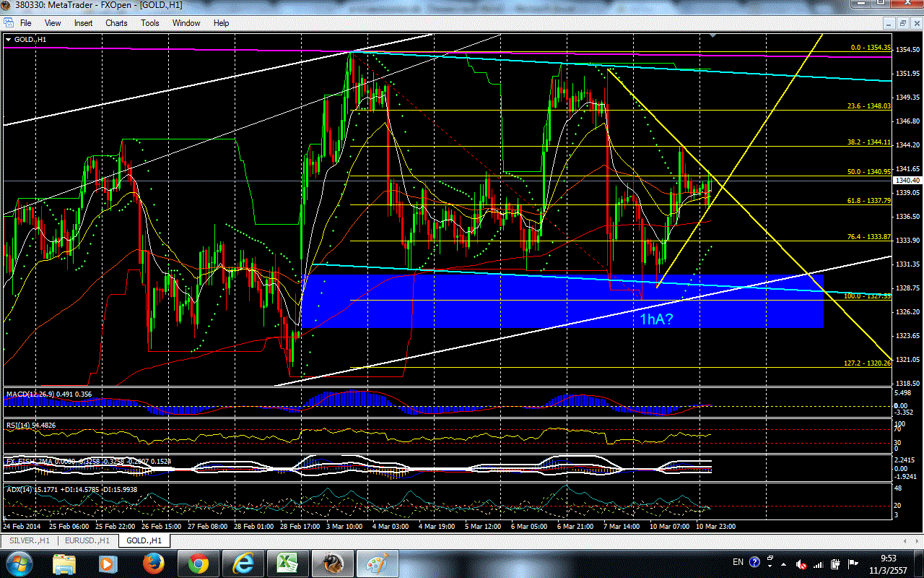Click the '1hA?' text label on chart
This screenshot has height=578, width=924.
pyautogui.click(x=656, y=318)
